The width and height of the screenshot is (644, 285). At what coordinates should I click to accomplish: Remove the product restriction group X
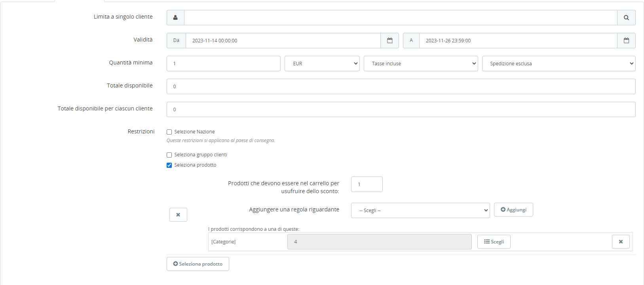tap(178, 215)
